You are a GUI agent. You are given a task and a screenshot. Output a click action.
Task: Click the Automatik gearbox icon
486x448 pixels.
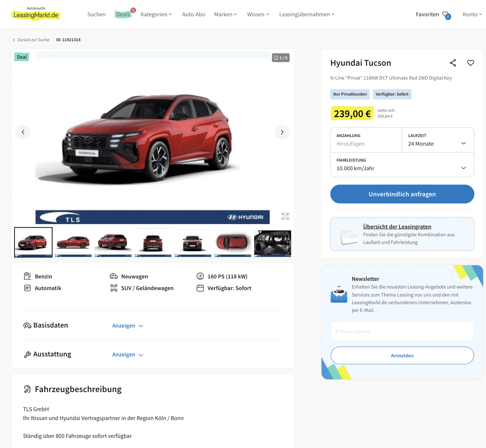point(27,288)
